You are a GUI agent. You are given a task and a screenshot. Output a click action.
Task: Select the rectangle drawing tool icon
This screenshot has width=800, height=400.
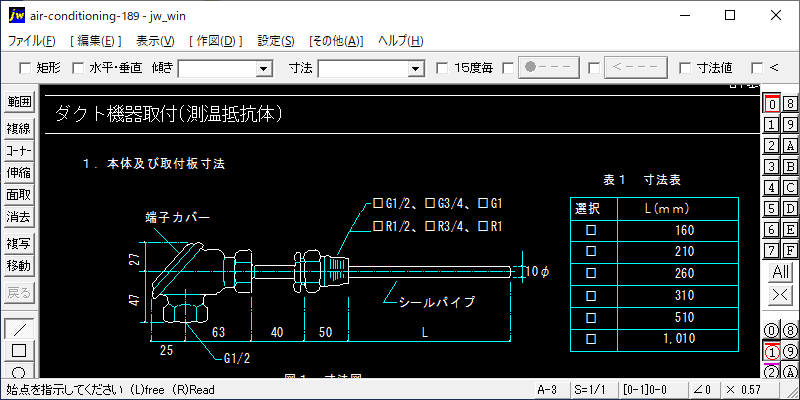coord(19,351)
